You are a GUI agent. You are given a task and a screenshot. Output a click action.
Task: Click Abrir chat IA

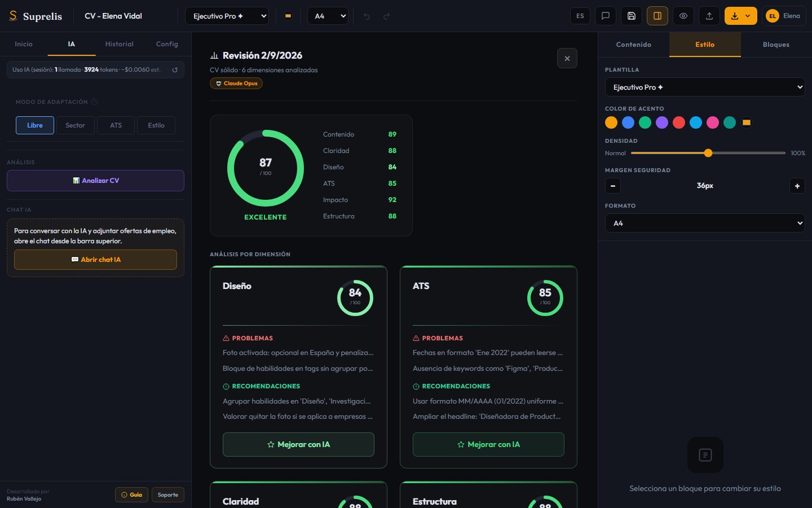[95, 260]
